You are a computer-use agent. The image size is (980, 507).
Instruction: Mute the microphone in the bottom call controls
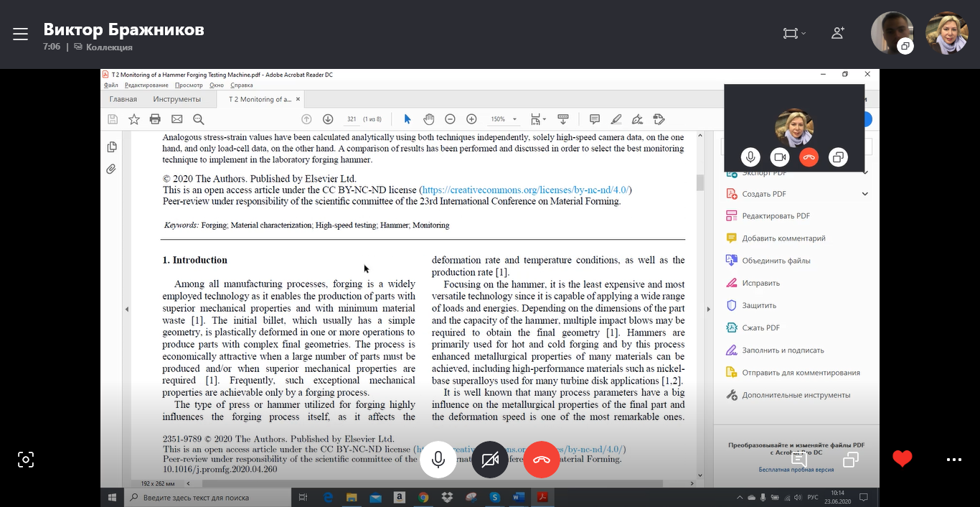(x=438, y=460)
